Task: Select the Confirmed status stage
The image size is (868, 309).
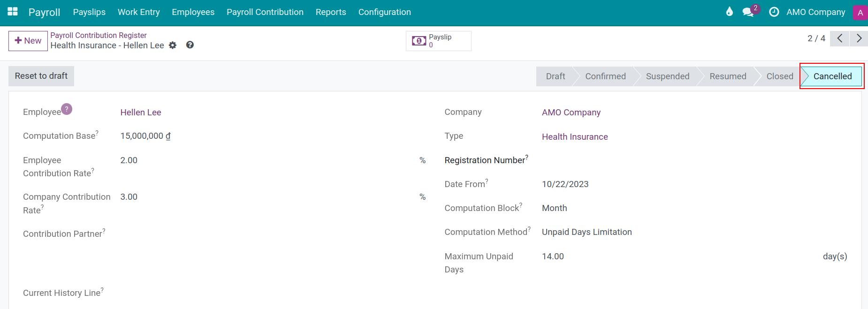Action: (605, 76)
